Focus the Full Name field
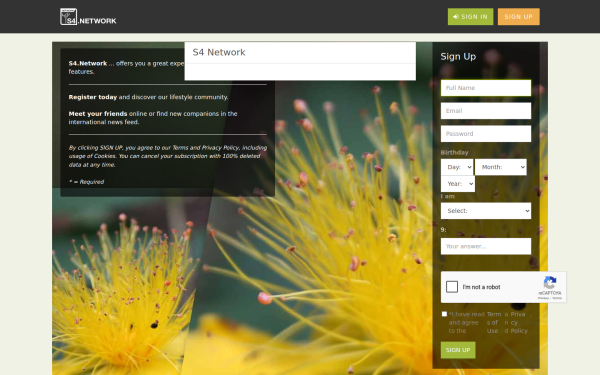Image resolution: width=600 pixels, height=375 pixels. click(486, 88)
